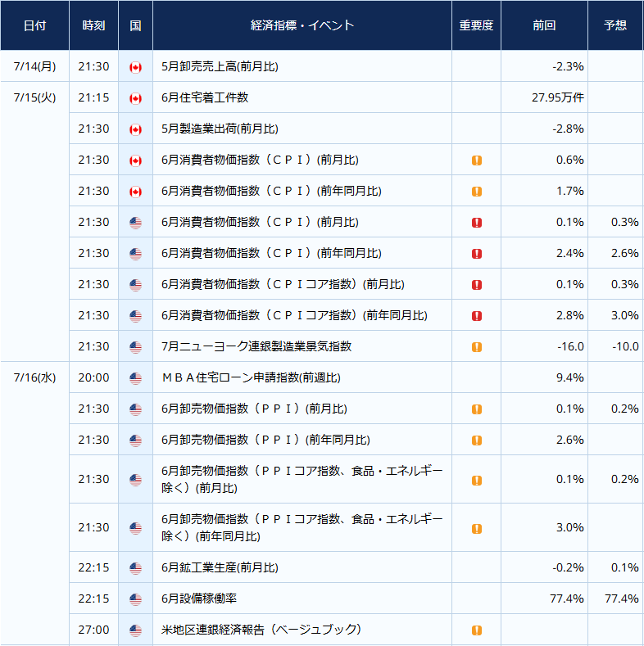Click forecast value 0.1% for 鉱工業生産
The image size is (644, 646).
[624, 567]
